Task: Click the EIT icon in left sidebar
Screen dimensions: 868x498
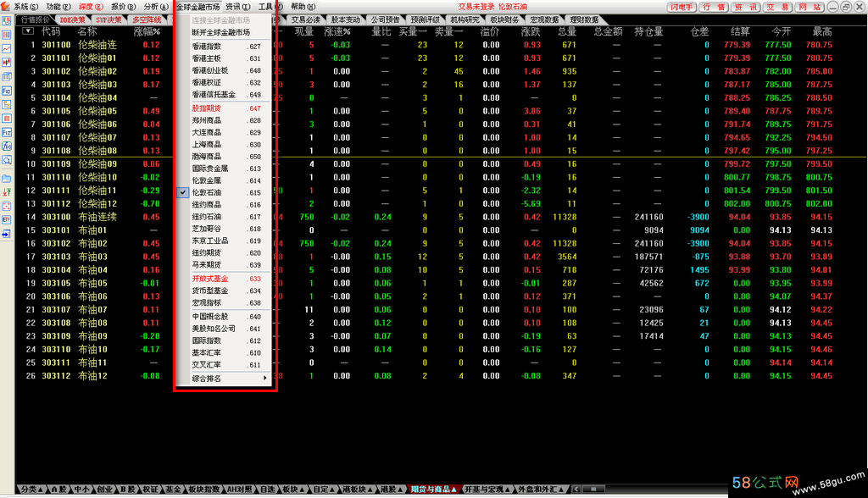Action: point(7,219)
